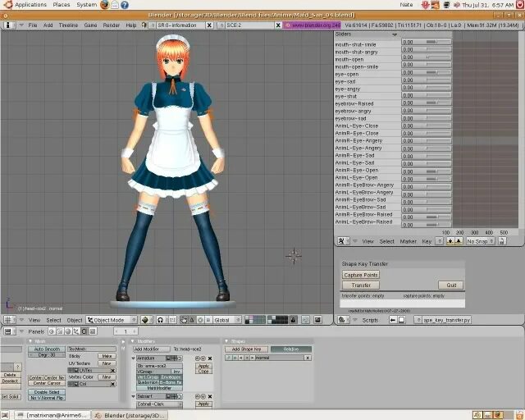Image resolution: width=525 pixels, height=420 pixels.
Task: Collapse the Armature modifier triangle
Action: (133, 358)
